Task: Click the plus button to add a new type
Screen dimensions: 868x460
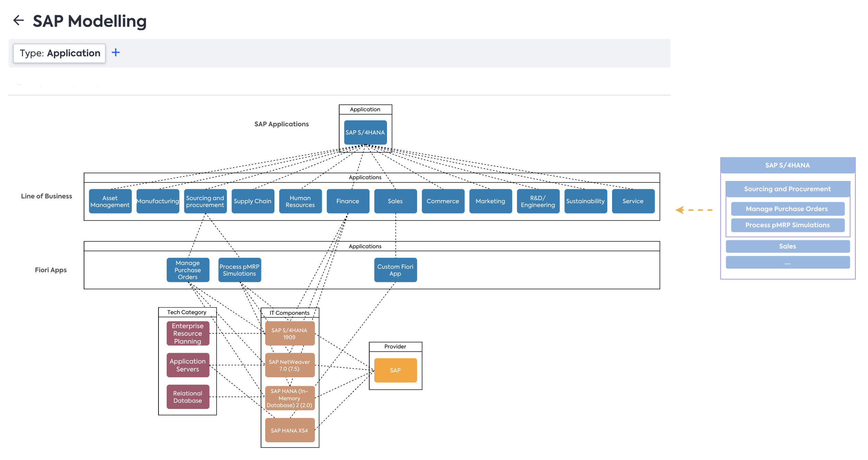Action: (115, 52)
